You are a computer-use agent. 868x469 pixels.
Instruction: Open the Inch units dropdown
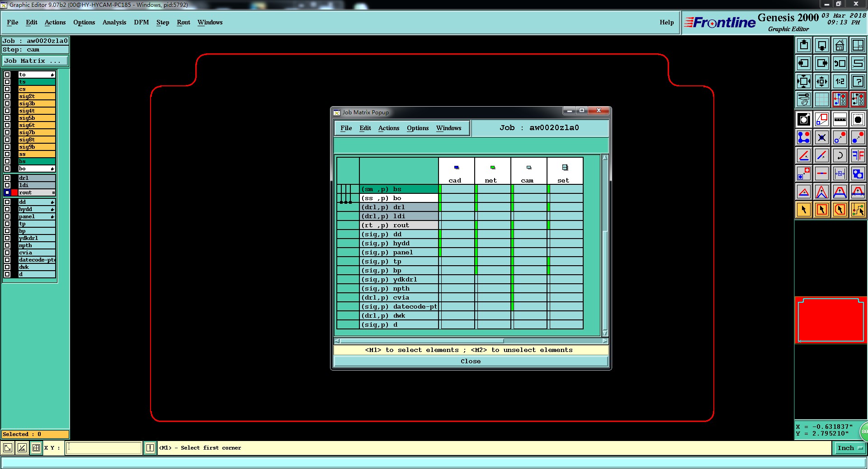pyautogui.click(x=850, y=448)
